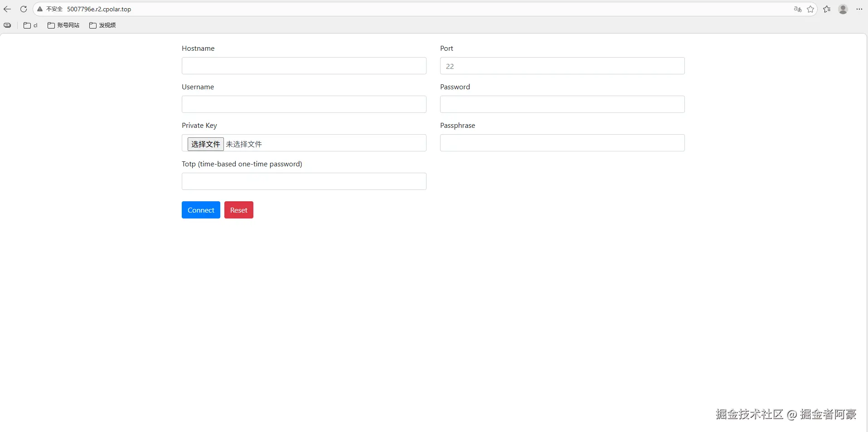The width and height of the screenshot is (868, 432).
Task: Focus the Password input field
Action: pyautogui.click(x=563, y=104)
